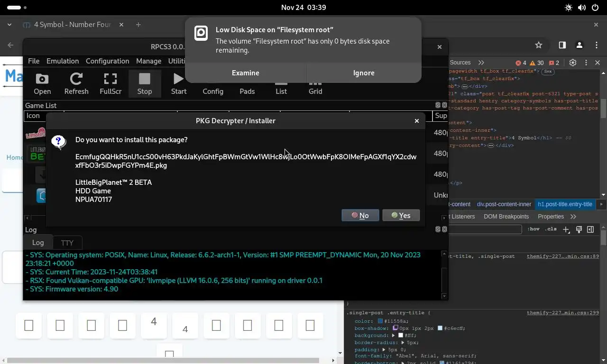The image size is (607, 364).
Task: Expand the padding shorthand property
Action: point(384,349)
